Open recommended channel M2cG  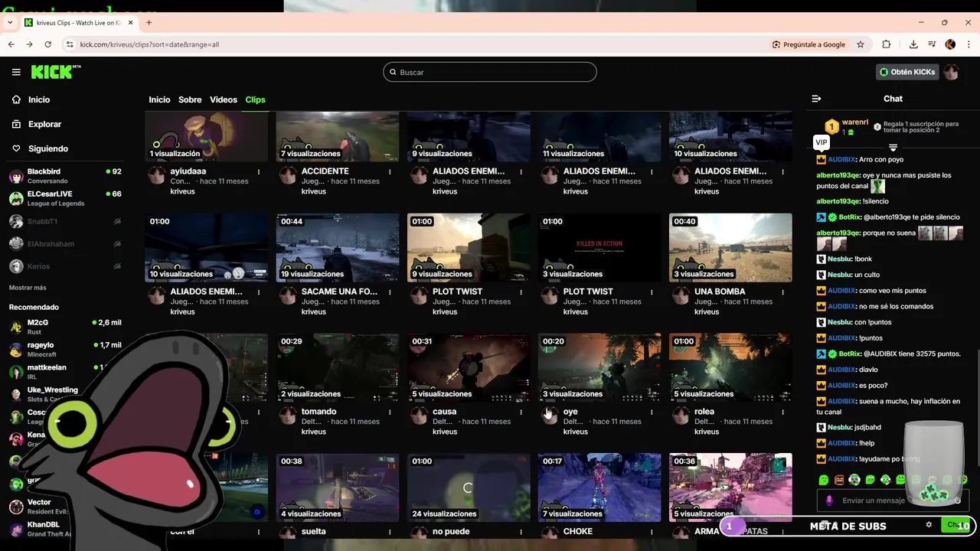click(65, 327)
